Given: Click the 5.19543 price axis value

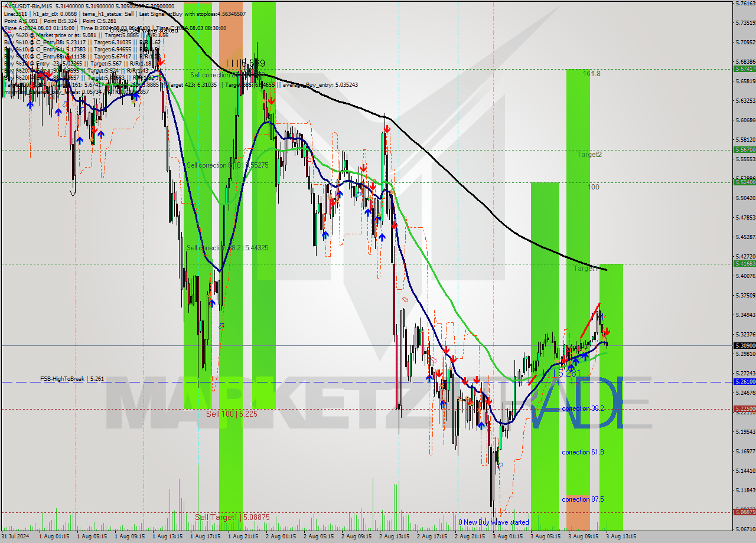Looking at the screenshot, I should point(745,432).
